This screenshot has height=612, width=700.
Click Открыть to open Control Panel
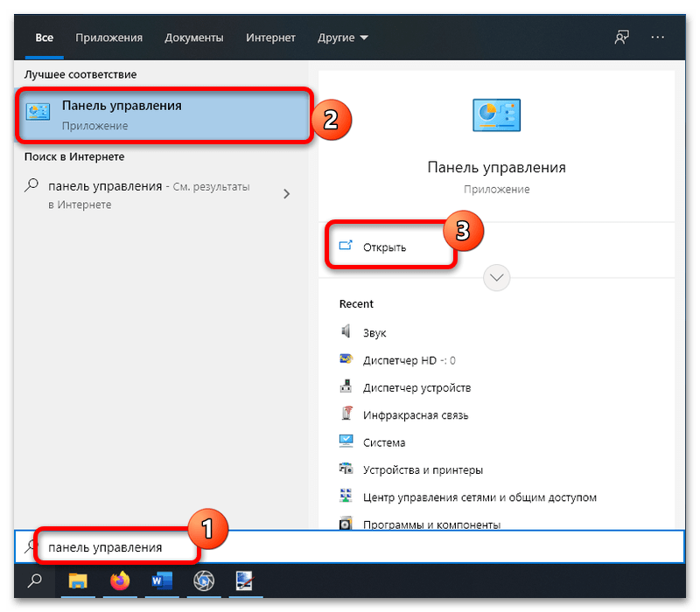(384, 247)
